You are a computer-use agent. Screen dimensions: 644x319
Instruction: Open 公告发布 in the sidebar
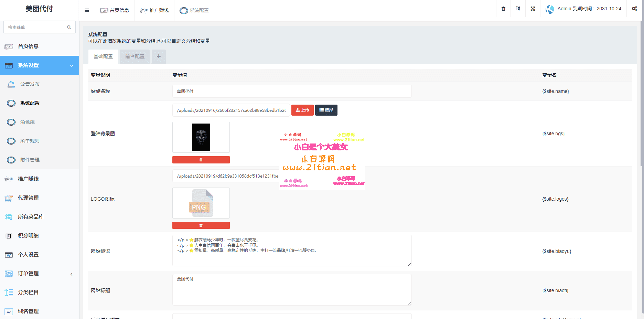[x=30, y=84]
